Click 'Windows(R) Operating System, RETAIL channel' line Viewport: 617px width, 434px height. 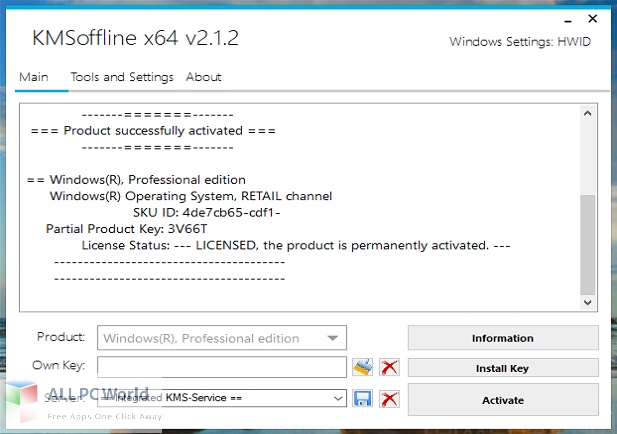pos(191,196)
